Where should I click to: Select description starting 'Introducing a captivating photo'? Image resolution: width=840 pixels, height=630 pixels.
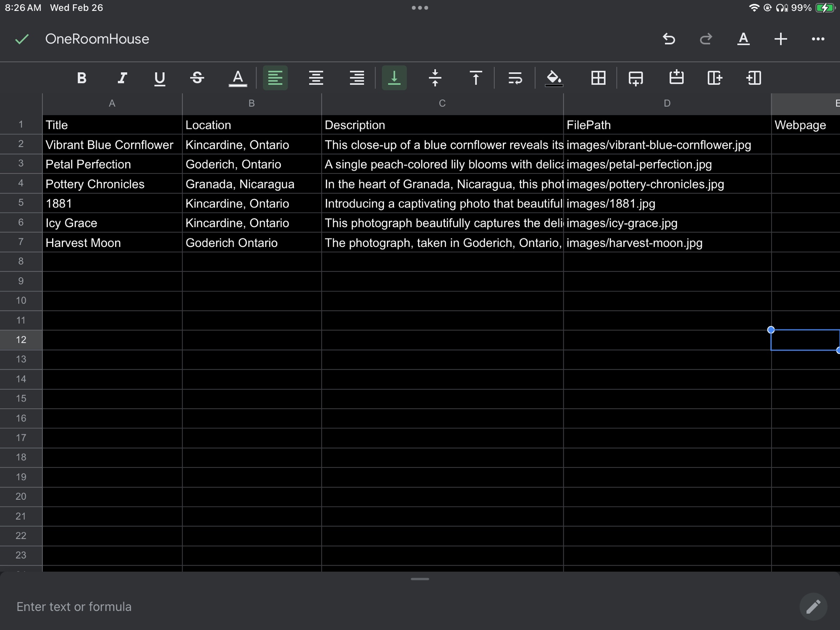tap(442, 203)
